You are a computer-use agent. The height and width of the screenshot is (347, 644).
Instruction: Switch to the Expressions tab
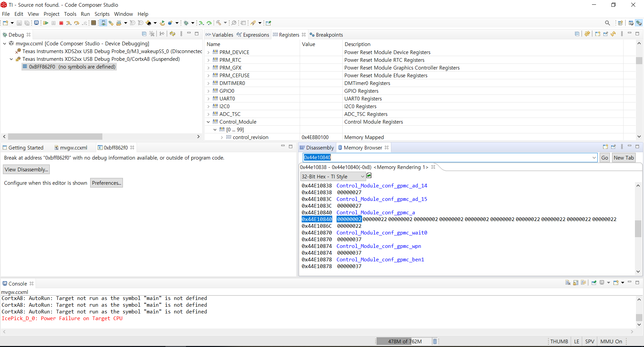(253, 35)
